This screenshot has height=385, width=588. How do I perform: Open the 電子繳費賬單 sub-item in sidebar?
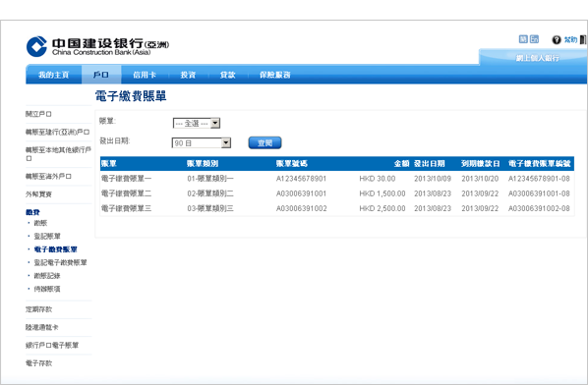coord(55,249)
